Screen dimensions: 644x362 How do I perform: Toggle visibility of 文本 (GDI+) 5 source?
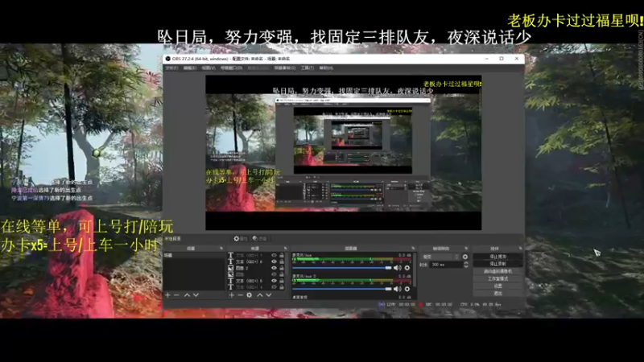pos(274,281)
